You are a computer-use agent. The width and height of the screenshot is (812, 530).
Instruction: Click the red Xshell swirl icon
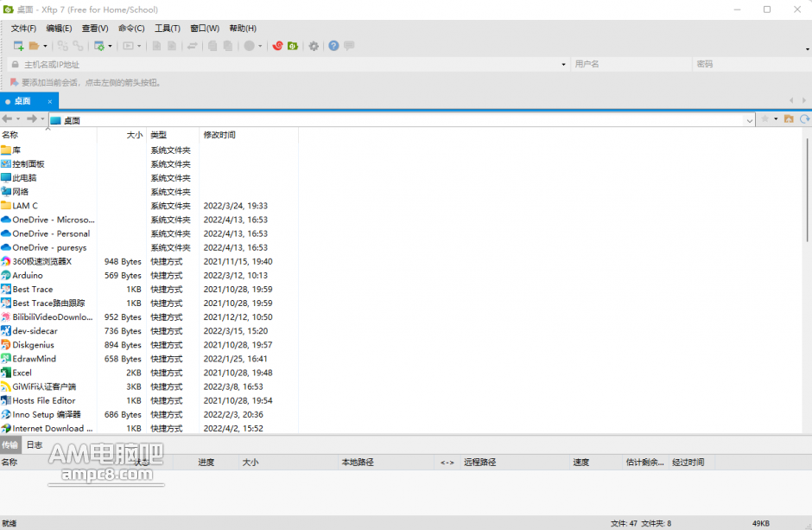point(277,46)
